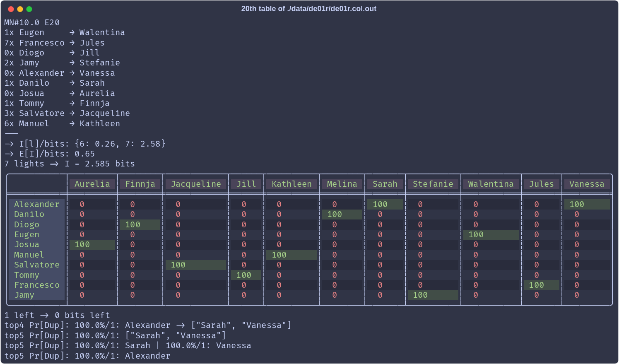Click the Finnja column header
The height and width of the screenshot is (364, 619).
click(x=140, y=184)
